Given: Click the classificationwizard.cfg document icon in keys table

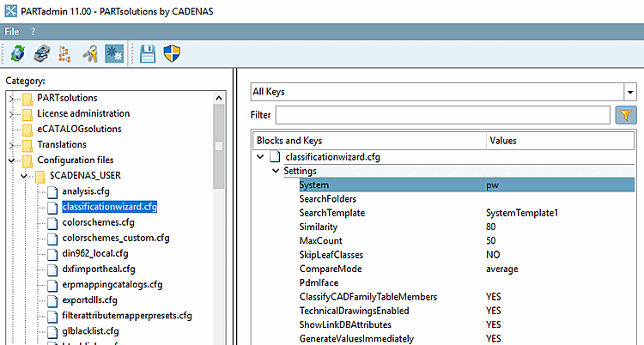Looking at the screenshot, I should tap(275, 157).
